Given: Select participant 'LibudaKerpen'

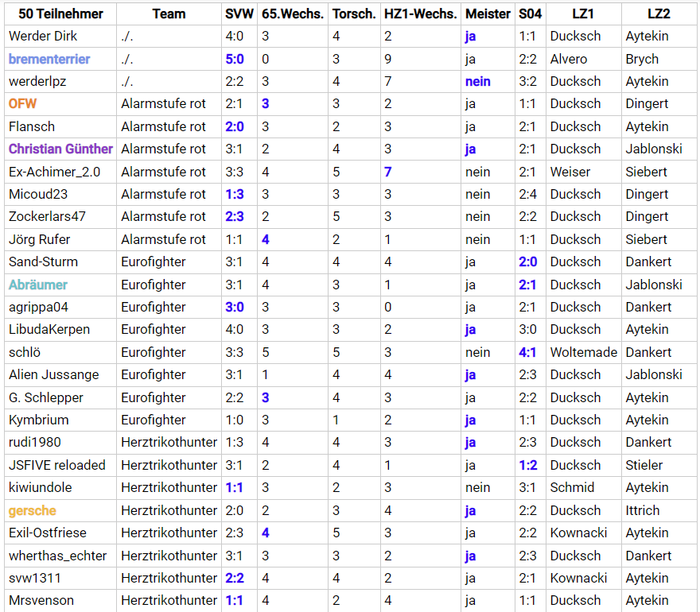Looking at the screenshot, I should coord(49,329).
